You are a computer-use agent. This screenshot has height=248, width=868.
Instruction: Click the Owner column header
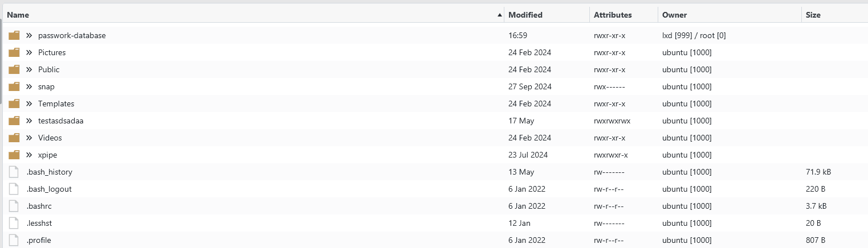(x=674, y=15)
